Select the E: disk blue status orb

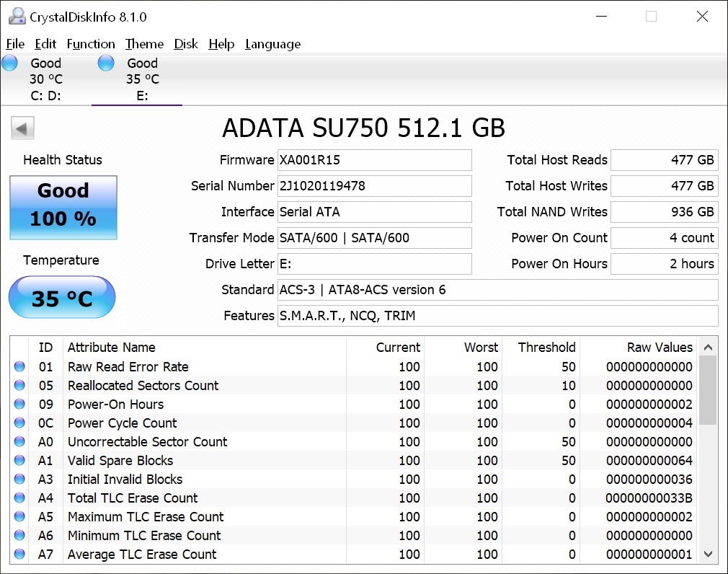(106, 63)
